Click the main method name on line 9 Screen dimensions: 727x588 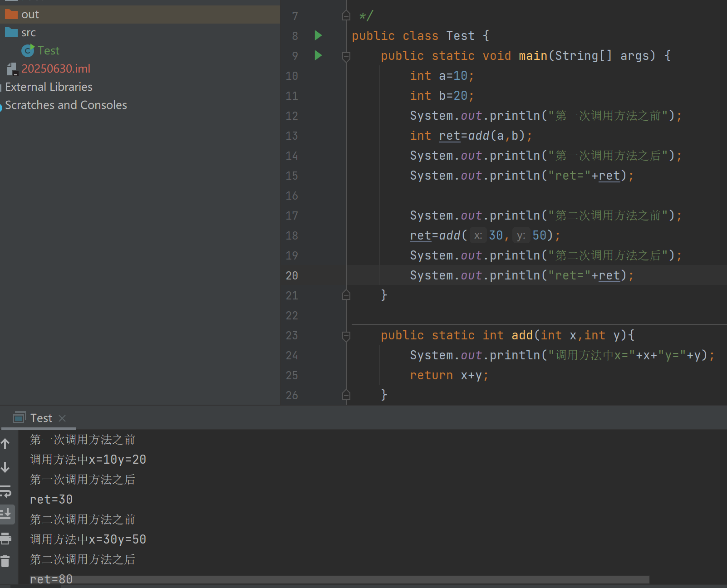(533, 56)
